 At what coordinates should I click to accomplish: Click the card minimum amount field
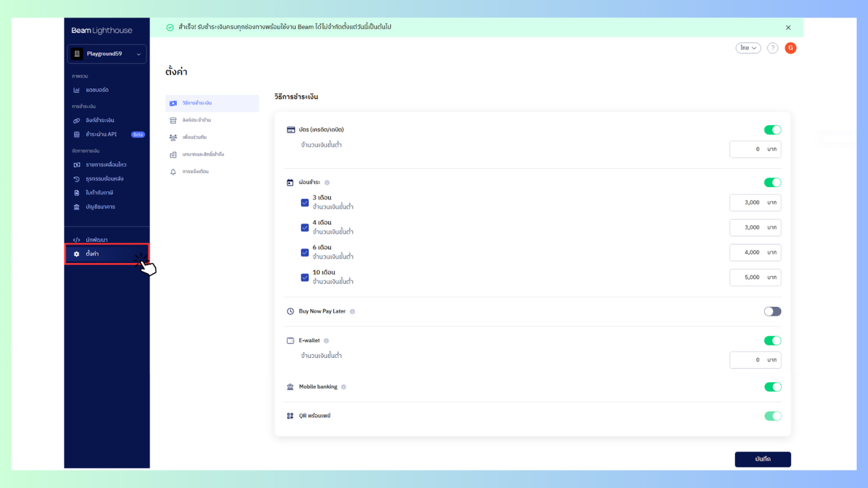click(755, 149)
